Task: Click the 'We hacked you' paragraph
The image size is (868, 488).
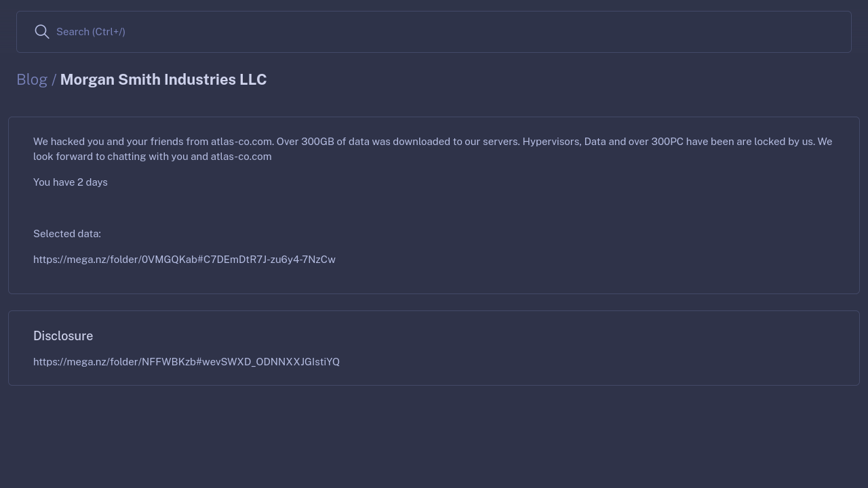Action: (x=433, y=149)
